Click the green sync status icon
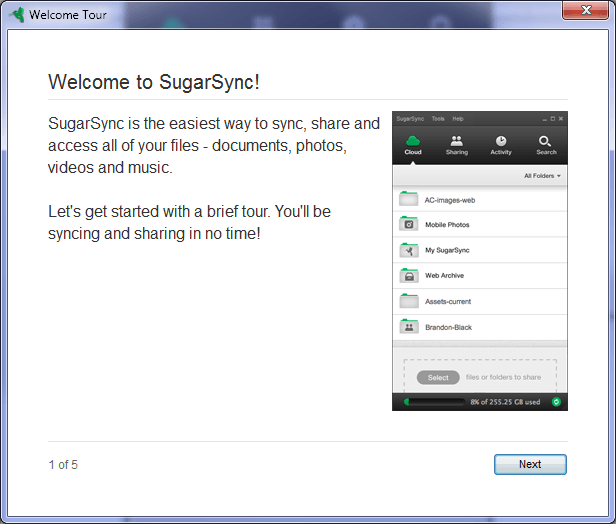This screenshot has height=524, width=616. (x=556, y=402)
